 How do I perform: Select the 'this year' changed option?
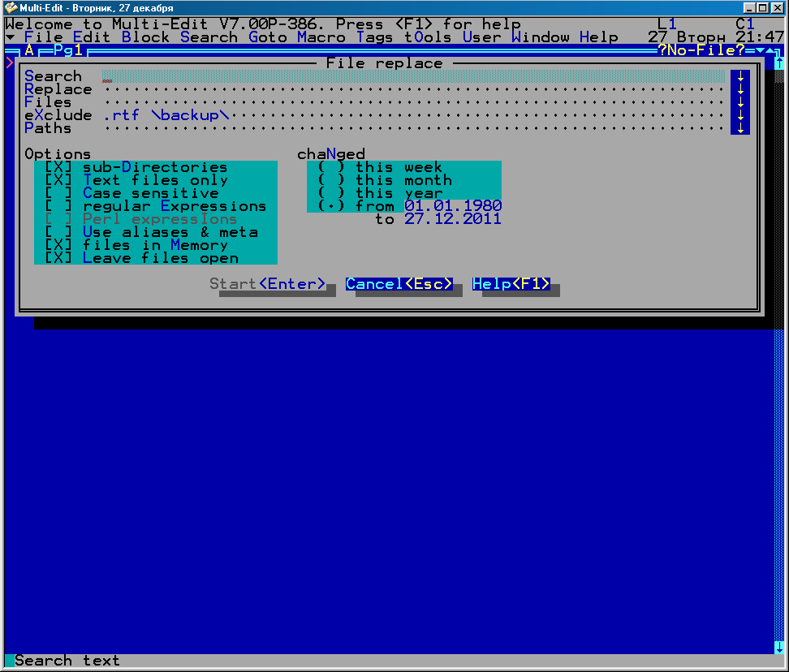pos(380,193)
